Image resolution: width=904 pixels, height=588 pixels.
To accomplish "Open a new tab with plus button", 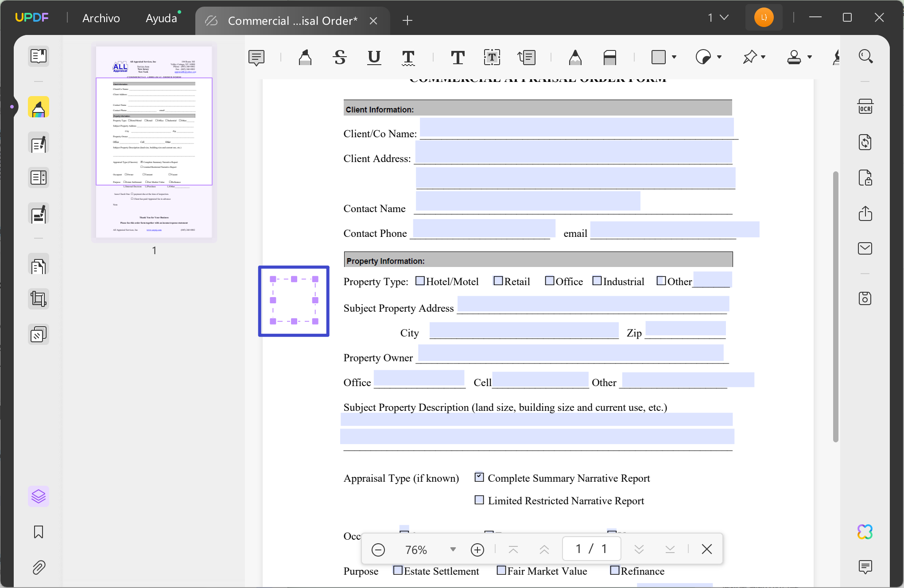I will [407, 20].
